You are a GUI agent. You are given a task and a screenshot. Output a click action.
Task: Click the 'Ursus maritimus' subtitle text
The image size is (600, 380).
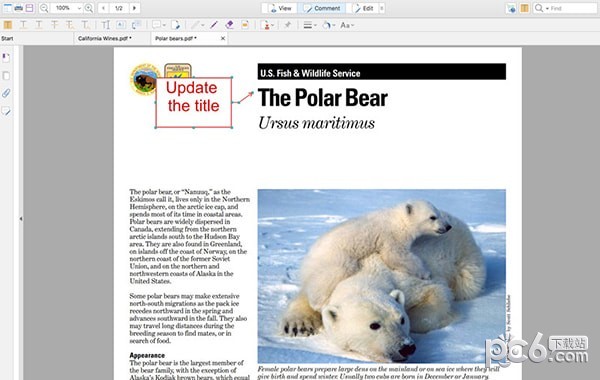pyautogui.click(x=316, y=123)
